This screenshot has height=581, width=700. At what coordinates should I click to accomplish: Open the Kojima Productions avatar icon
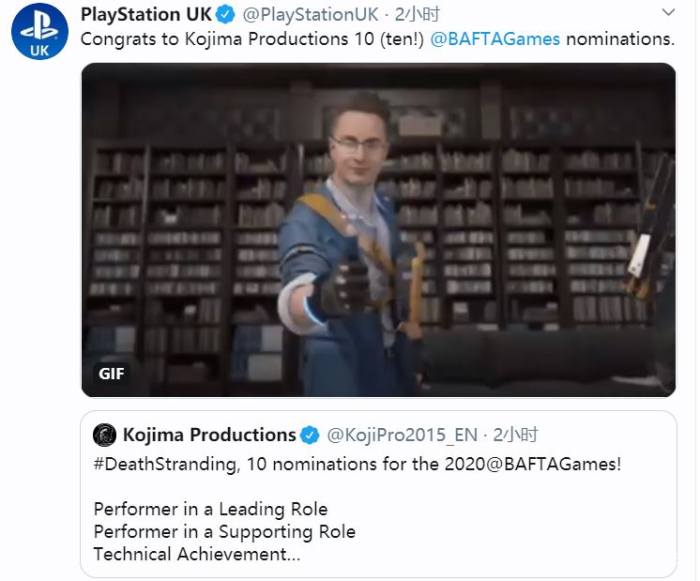(105, 435)
